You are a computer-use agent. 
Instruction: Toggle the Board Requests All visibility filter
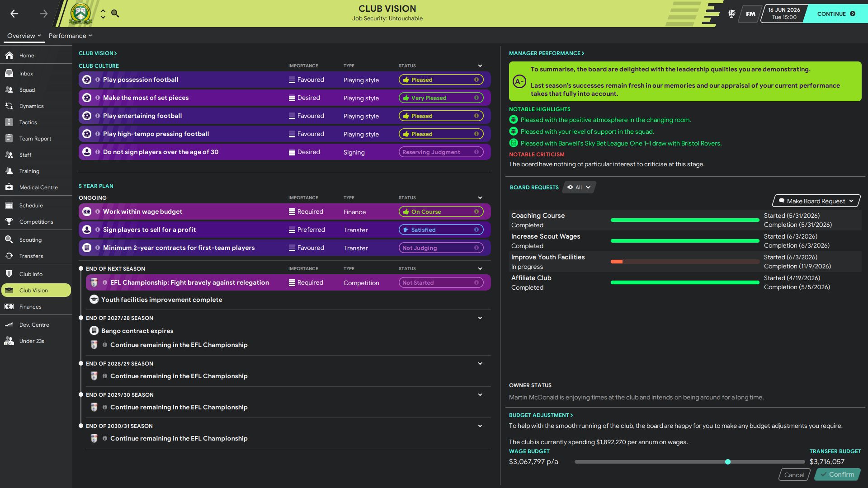[579, 187]
